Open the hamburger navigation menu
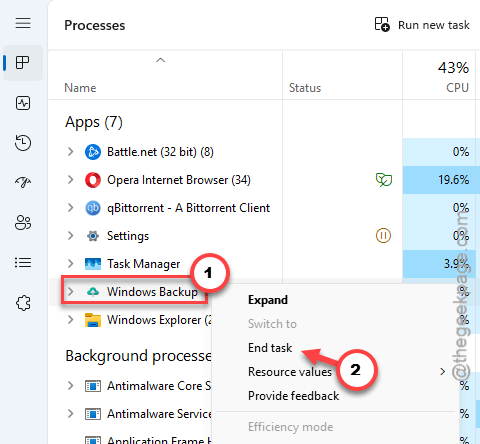 click(23, 23)
